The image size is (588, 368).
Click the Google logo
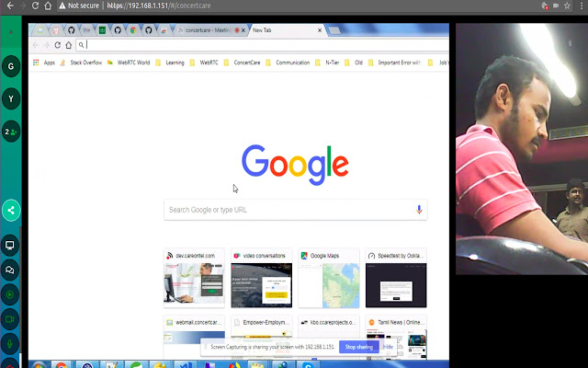pos(295,165)
